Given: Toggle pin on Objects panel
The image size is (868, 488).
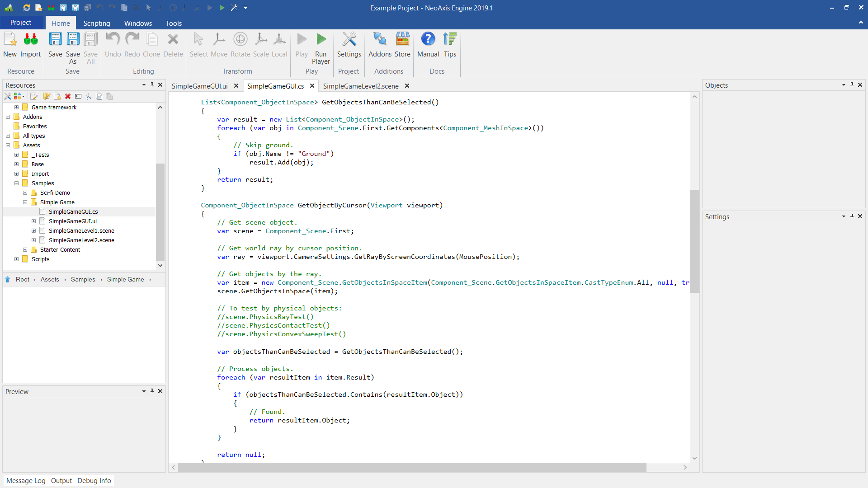Looking at the screenshot, I should [852, 84].
